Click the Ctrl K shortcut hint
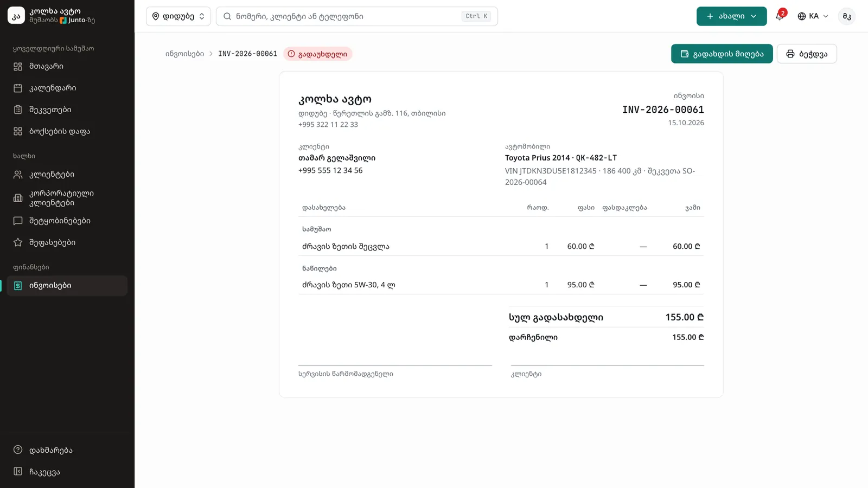Viewport: 868px width, 488px height. pyautogui.click(x=476, y=16)
